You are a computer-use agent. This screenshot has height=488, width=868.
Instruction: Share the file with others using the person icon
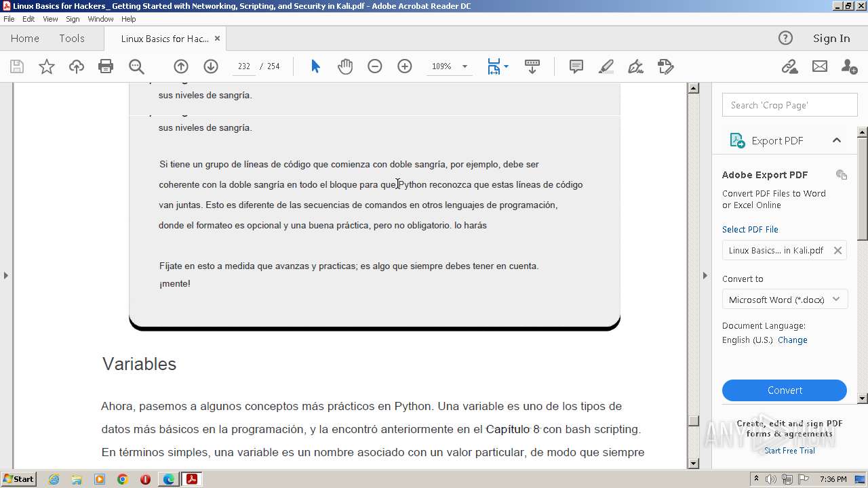coord(849,66)
